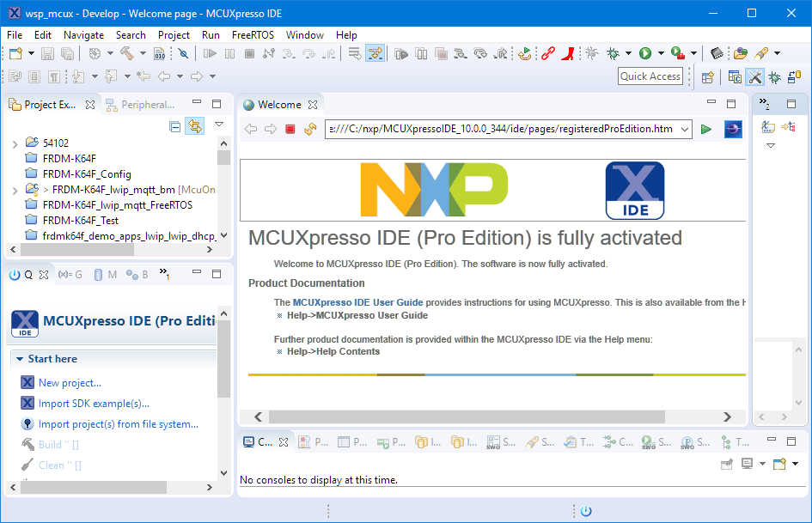
Task: Click the Debug bug icon in toolbar
Action: pyautogui.click(x=611, y=53)
